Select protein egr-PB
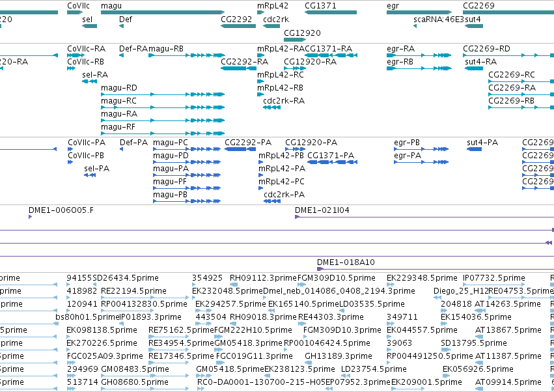554x392 pixels. coord(407,143)
